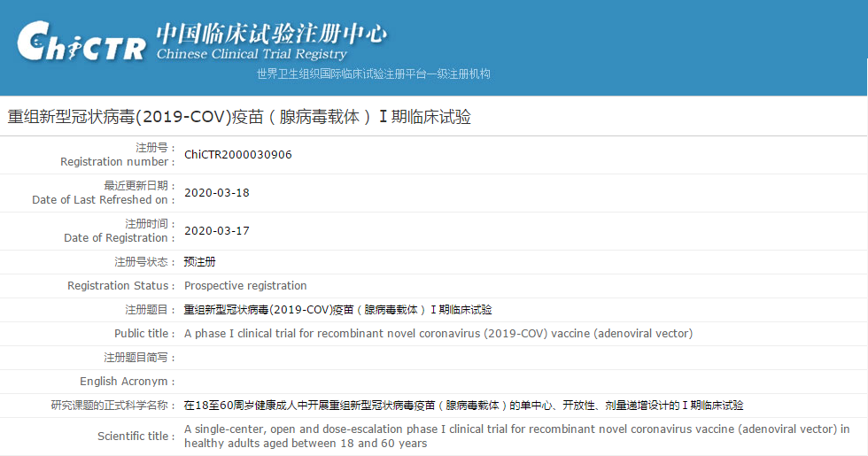The image size is (868, 456).
Task: Click the Registration number label
Action: (x=117, y=161)
